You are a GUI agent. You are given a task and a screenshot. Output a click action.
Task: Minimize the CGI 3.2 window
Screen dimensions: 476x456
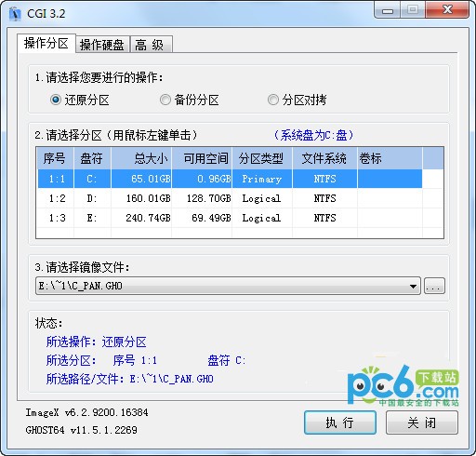click(x=388, y=10)
